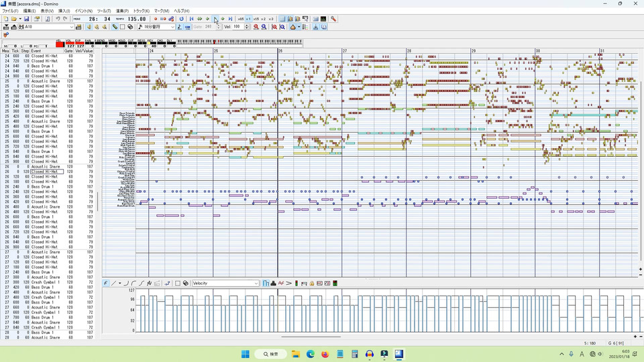Click the first red magnifier zoom icon
The image size is (644, 362).
tap(256, 27)
